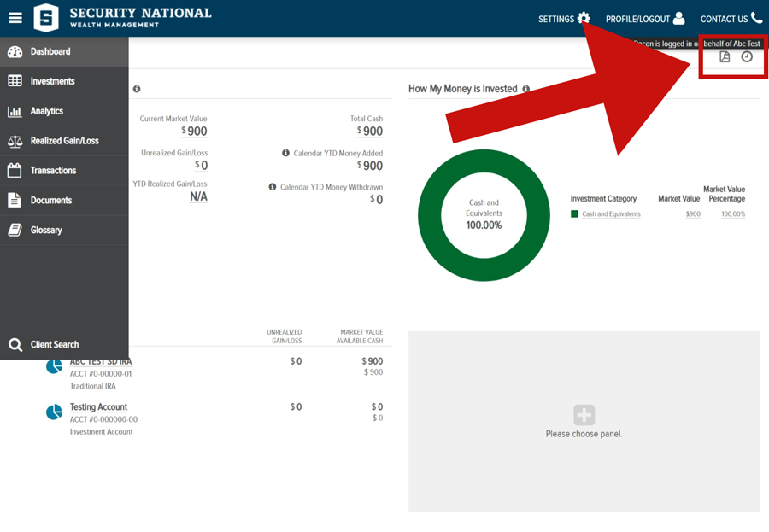Screen dimensions: 769x532
Task: Go to Realized Gain/Loss page
Action: tap(64, 141)
